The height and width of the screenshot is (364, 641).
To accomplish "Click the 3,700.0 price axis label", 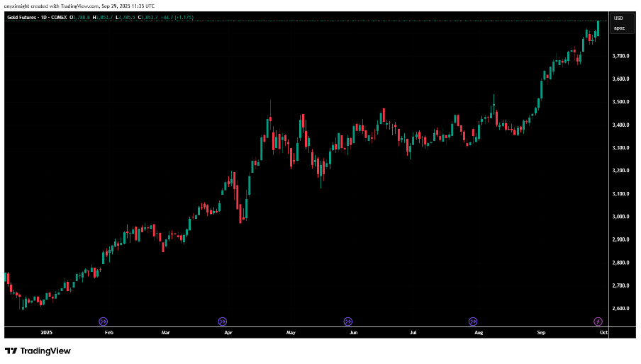I will [x=621, y=56].
